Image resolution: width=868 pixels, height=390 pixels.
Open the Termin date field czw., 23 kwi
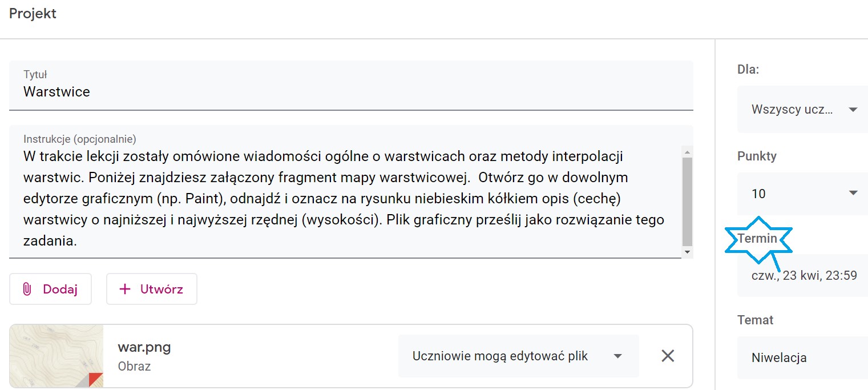pyautogui.click(x=802, y=276)
